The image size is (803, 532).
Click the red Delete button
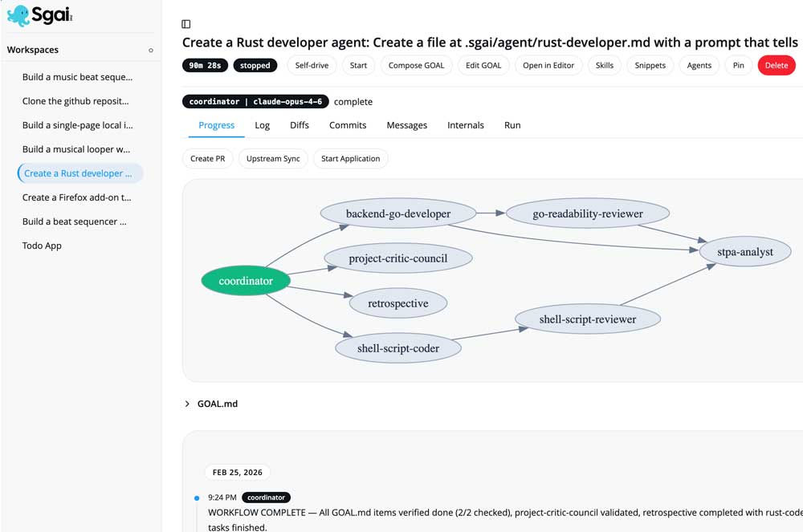(x=777, y=66)
